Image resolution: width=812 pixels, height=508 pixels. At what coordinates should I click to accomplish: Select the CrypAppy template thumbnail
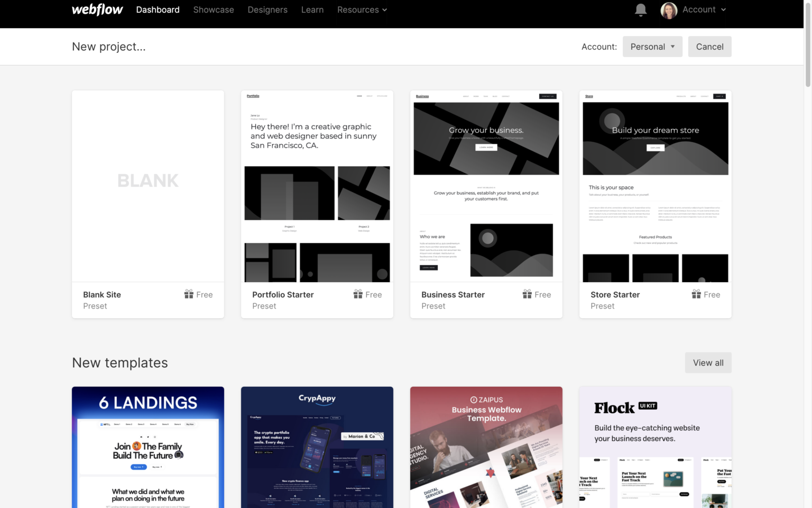click(x=317, y=447)
